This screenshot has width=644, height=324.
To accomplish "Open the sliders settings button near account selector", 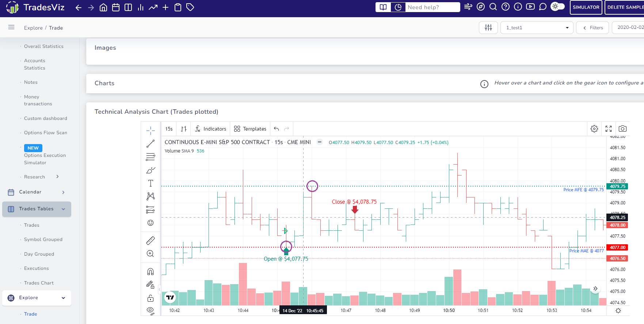I will coord(488,27).
